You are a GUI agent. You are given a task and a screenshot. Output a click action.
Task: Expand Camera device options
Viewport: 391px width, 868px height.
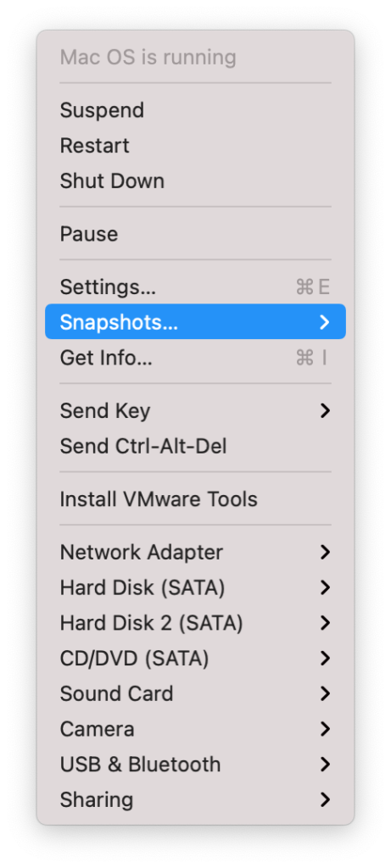(195, 729)
